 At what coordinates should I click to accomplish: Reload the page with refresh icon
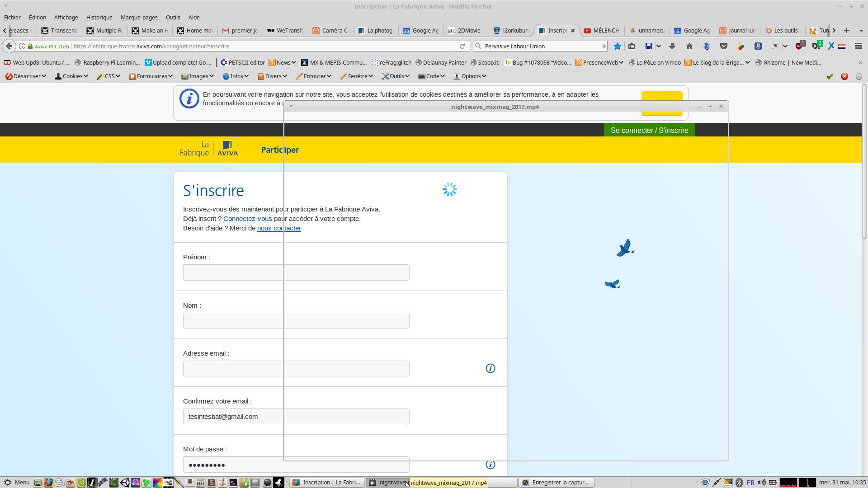coord(462,46)
